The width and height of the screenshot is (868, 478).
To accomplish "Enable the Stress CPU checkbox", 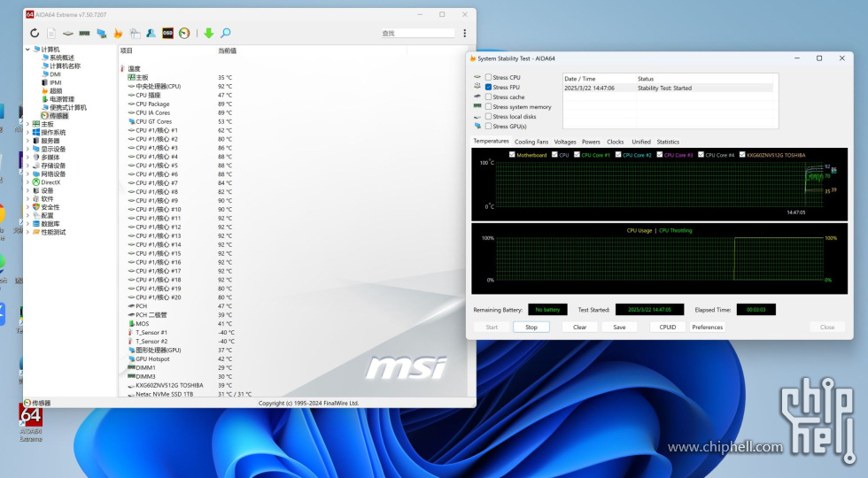I will pyautogui.click(x=488, y=78).
